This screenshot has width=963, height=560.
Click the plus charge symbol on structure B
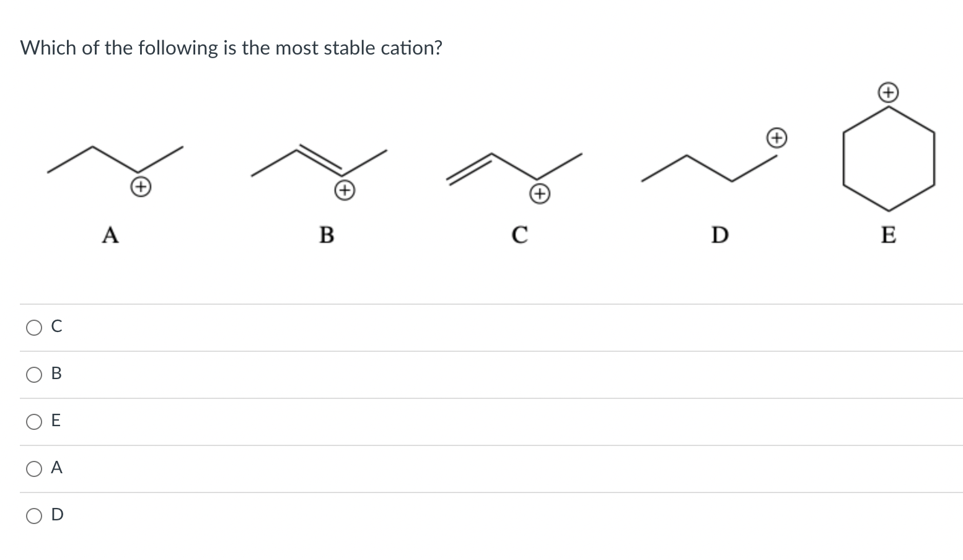pyautogui.click(x=345, y=191)
